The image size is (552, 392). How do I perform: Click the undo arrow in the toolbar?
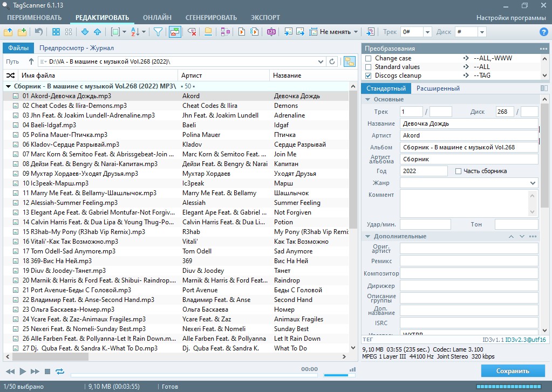point(39,32)
